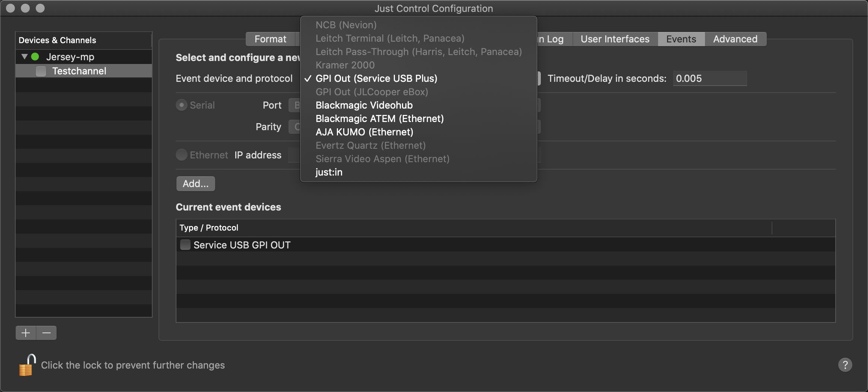Select the Service USB GPI OUT row
Image resolution: width=868 pixels, height=392 pixels.
coord(505,245)
